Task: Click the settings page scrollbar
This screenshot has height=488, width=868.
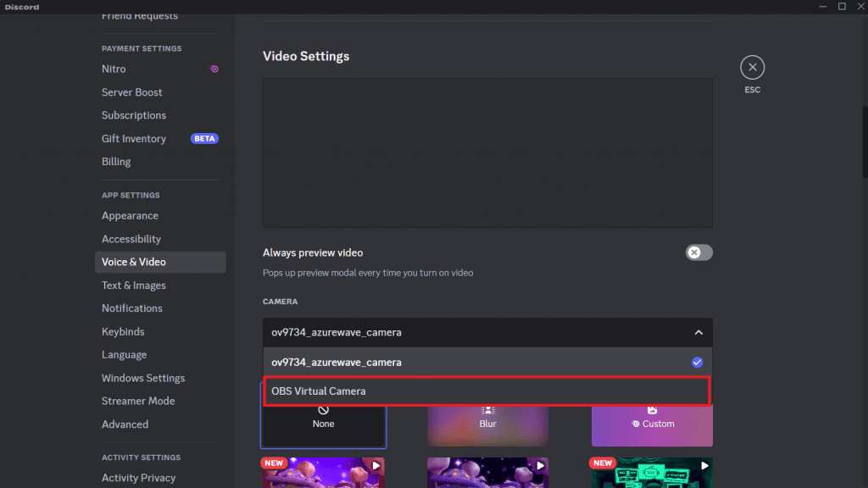Action: pos(864,141)
